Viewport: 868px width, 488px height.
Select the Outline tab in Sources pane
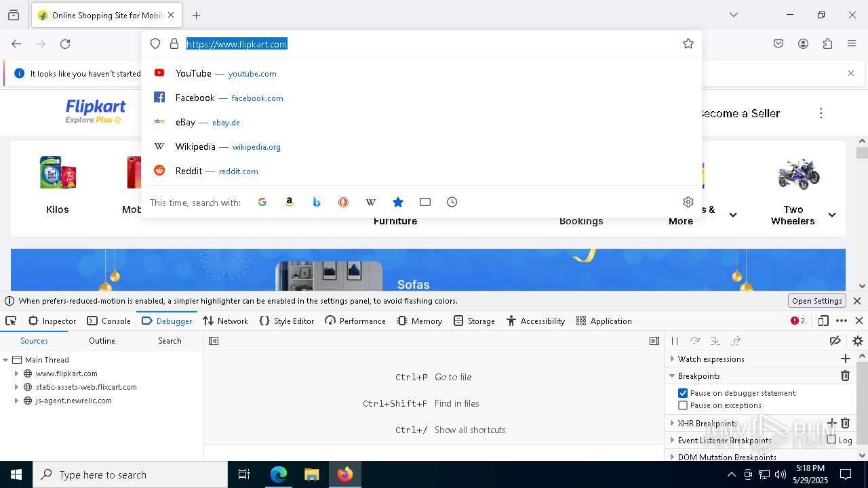tap(102, 341)
